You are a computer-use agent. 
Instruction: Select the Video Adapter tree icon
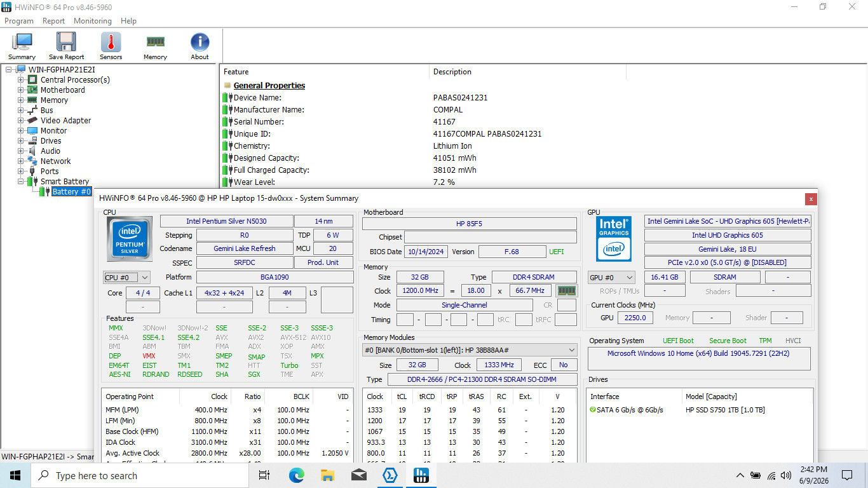click(32, 120)
